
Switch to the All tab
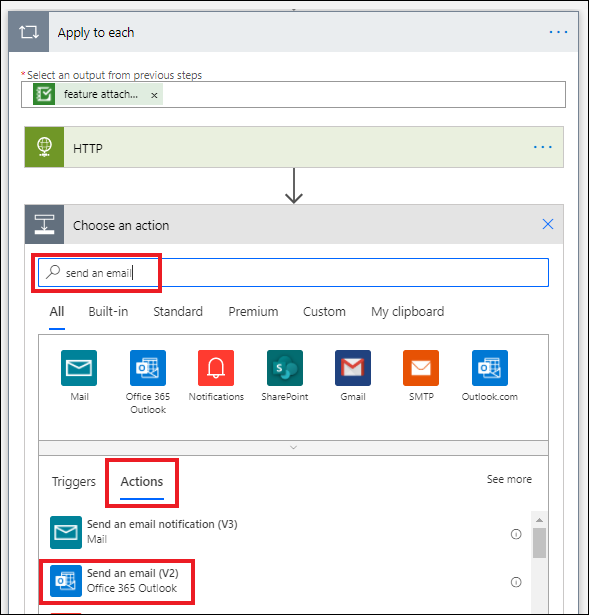57,311
